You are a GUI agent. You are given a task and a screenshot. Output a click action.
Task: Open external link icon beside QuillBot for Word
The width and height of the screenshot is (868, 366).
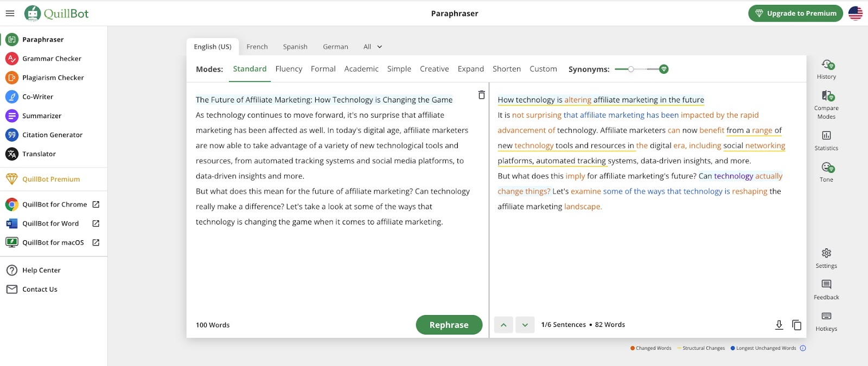tap(96, 223)
